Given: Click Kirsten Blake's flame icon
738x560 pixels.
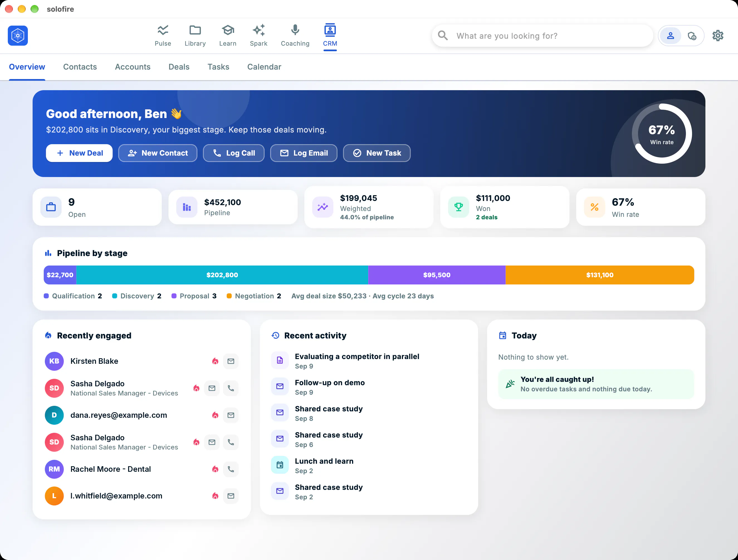Looking at the screenshot, I should [x=215, y=361].
